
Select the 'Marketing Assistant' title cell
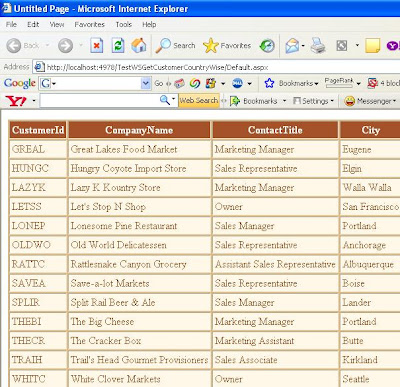point(275,341)
